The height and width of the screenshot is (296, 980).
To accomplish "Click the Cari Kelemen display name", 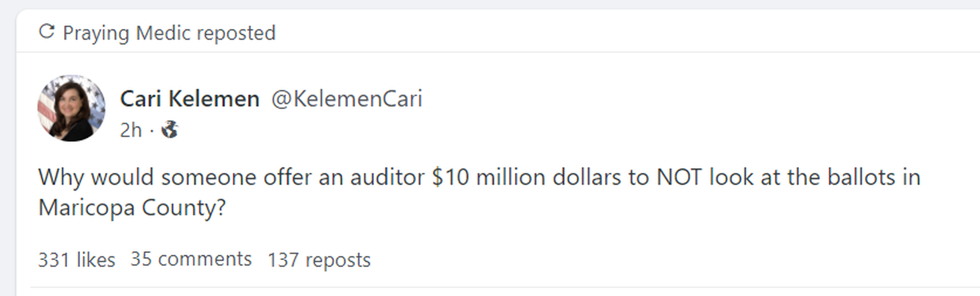I will [190, 99].
